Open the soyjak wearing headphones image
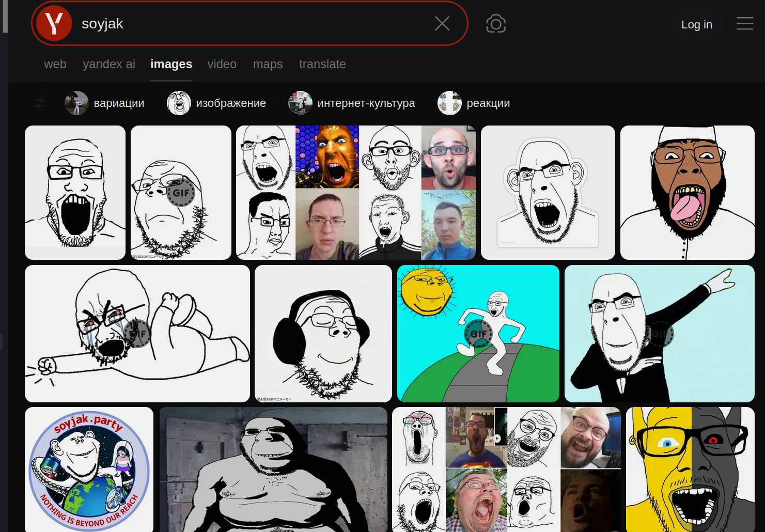765x532 pixels. pyautogui.click(x=323, y=334)
